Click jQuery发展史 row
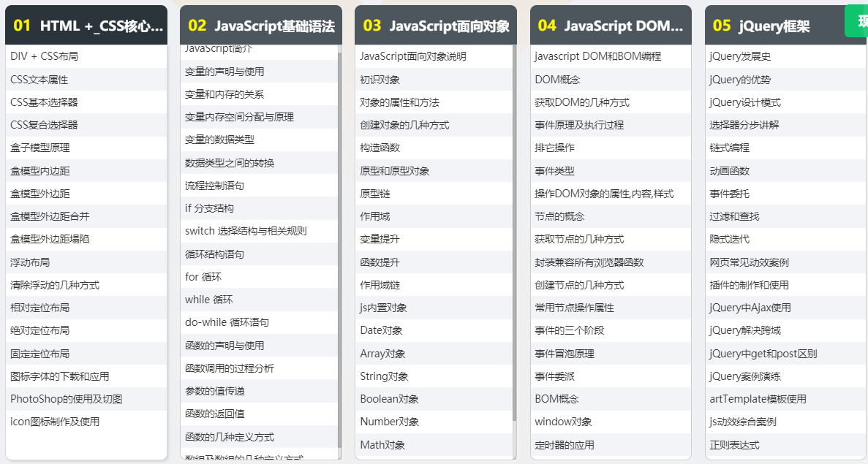The width and height of the screenshot is (868, 464). tap(786, 56)
